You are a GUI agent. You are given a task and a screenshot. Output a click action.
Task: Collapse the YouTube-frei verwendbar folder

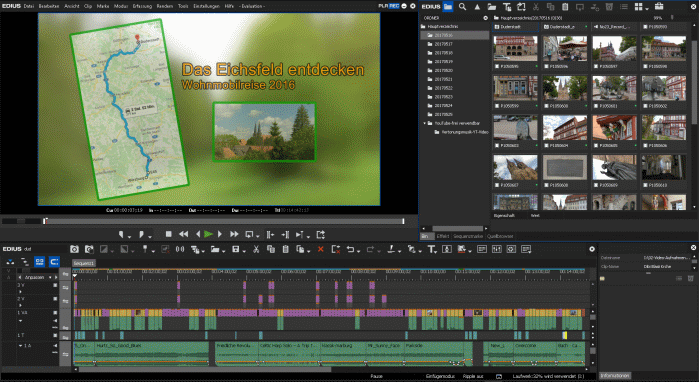click(424, 123)
